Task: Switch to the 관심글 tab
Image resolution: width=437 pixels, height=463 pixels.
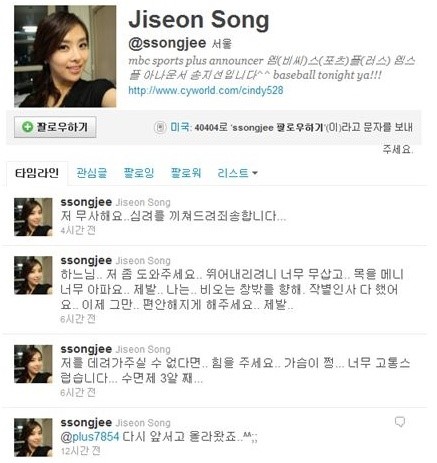Action: click(92, 173)
